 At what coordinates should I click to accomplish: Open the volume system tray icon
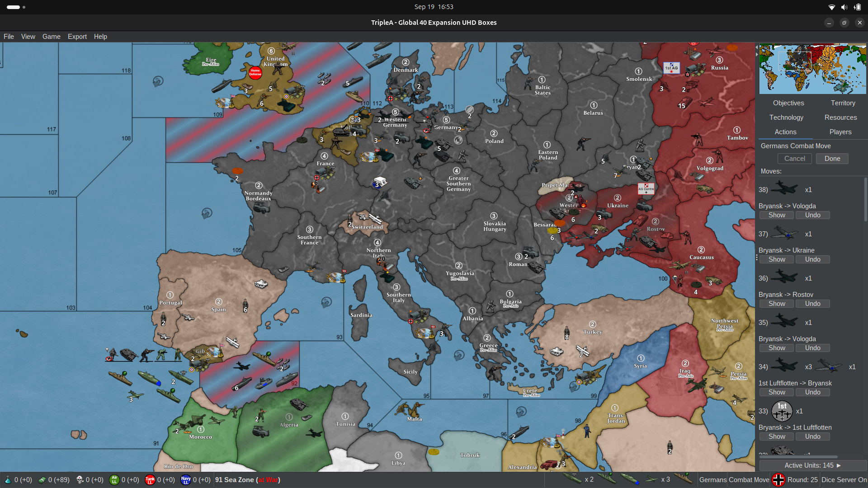tap(844, 7)
